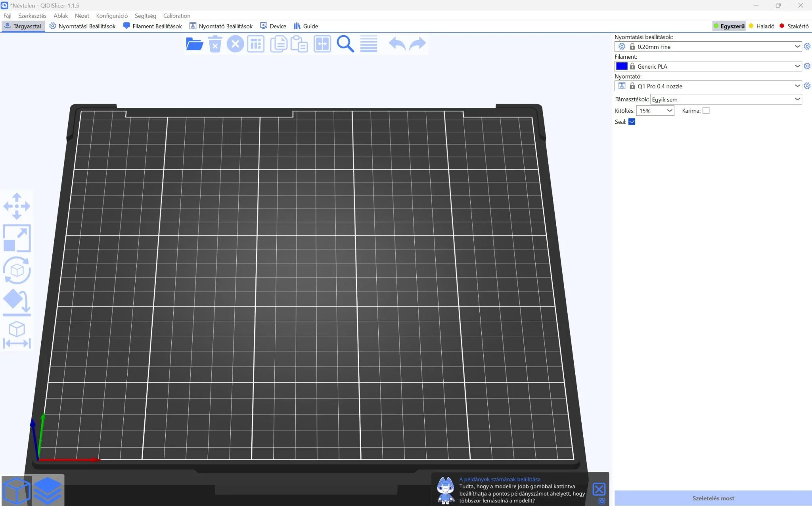Click the trash can delete icon
Viewport: 812px width, 506px height.
(215, 44)
